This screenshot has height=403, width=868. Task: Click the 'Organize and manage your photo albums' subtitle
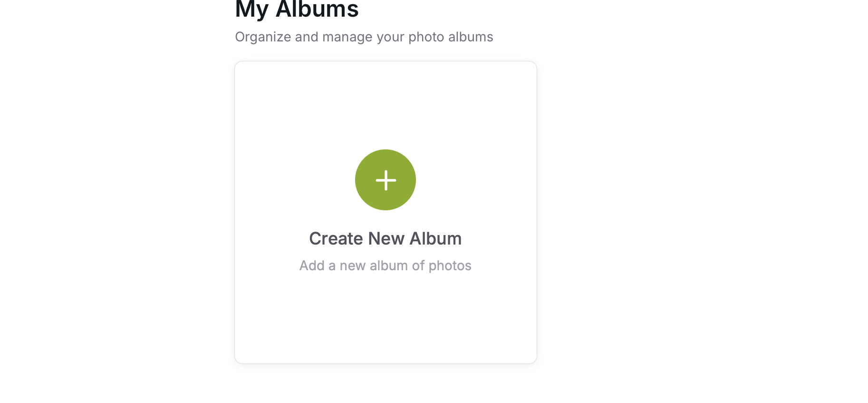click(364, 37)
